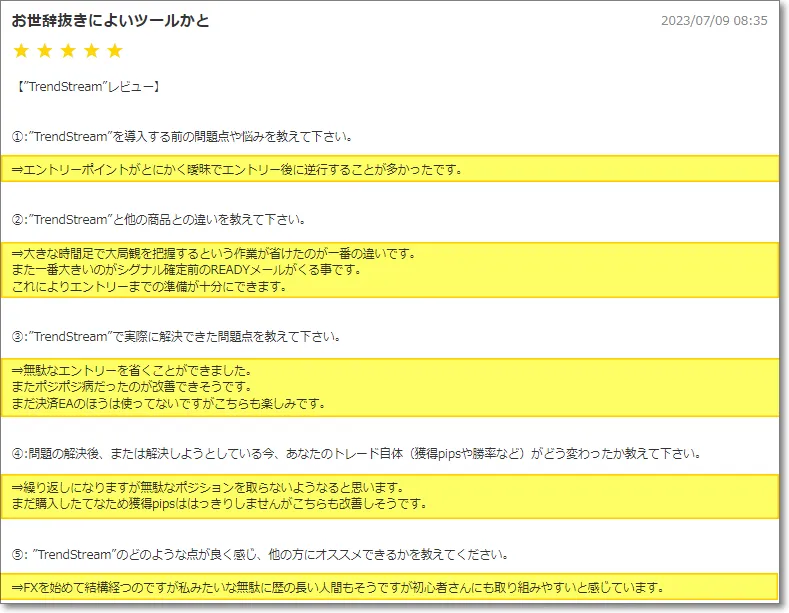Screen dimensions: 789x613
Task: Click question ④ about 獲得pipsや勝率など
Action: coord(357,453)
